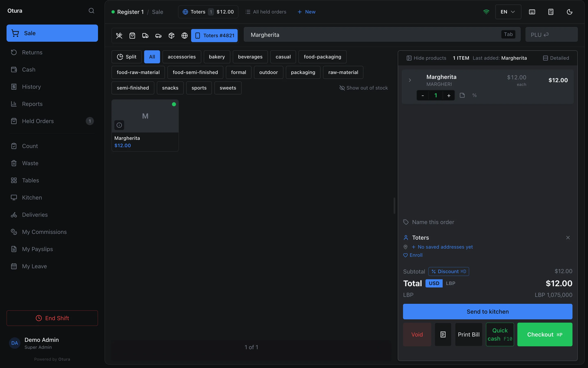Apply percent discount to Margherita line

tap(474, 95)
